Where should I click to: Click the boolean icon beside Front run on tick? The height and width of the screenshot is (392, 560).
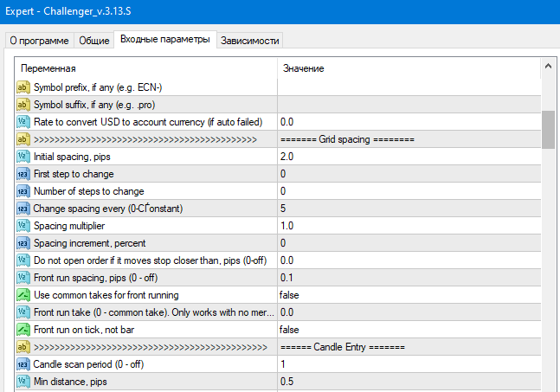coord(23,330)
